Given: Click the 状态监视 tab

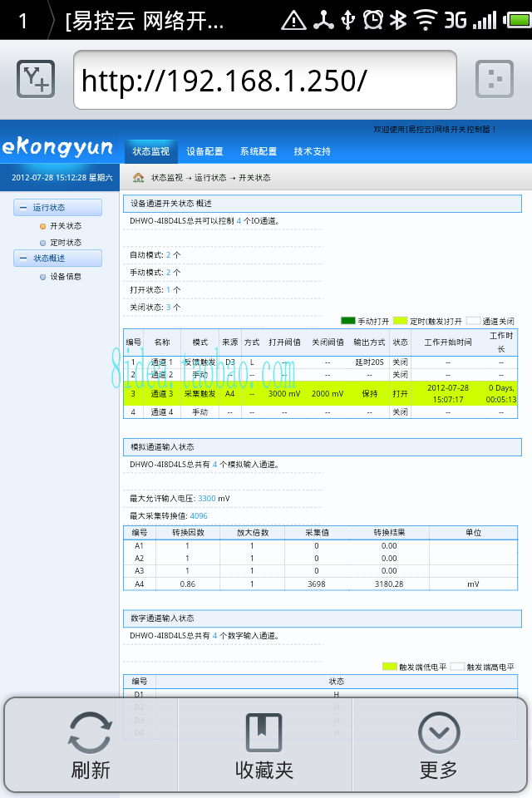Looking at the screenshot, I should (151, 151).
